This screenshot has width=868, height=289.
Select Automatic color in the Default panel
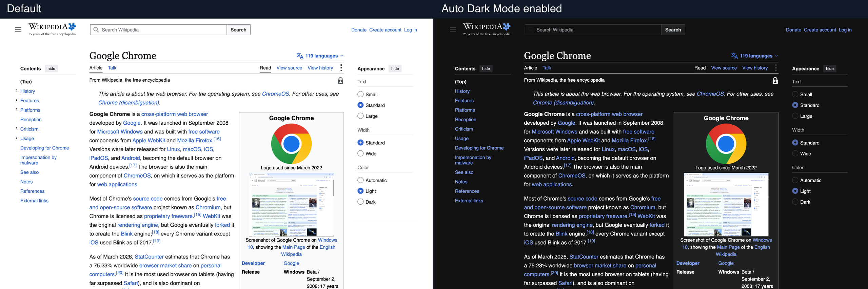point(360,180)
